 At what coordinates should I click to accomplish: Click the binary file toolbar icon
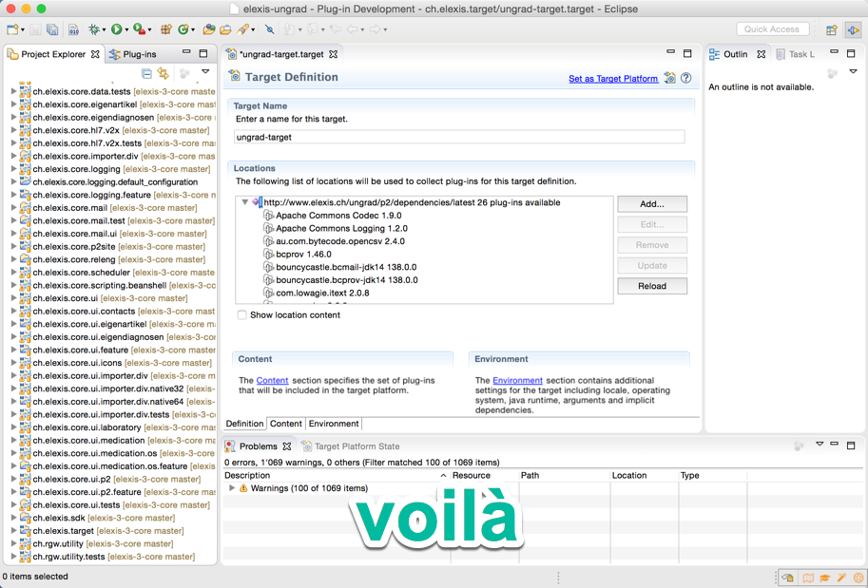[x=73, y=29]
